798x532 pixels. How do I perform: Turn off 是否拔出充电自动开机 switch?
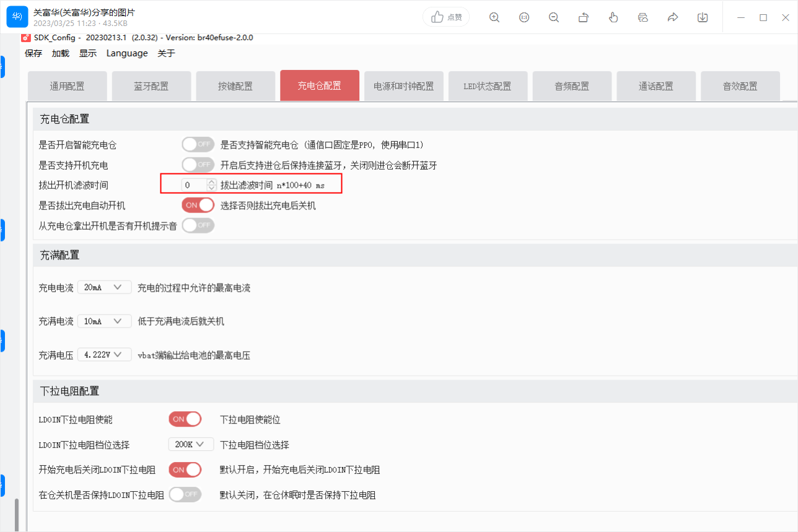(198, 205)
